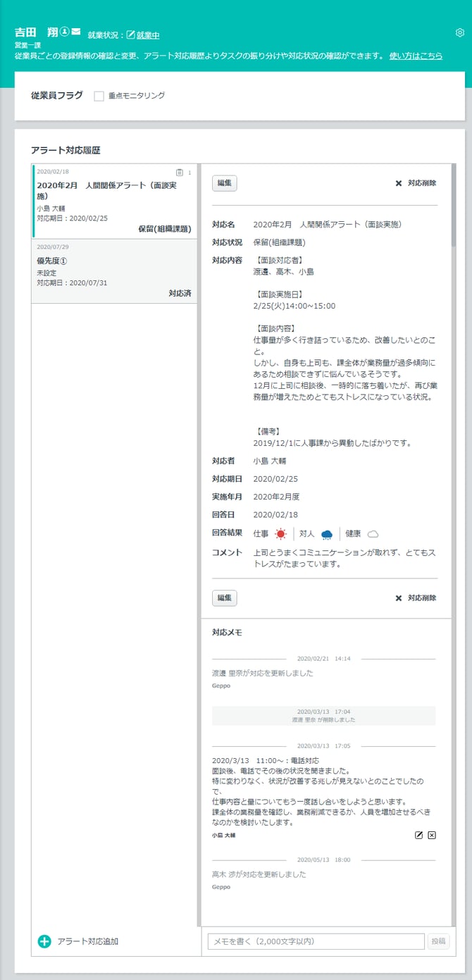The height and width of the screenshot is (980, 472).
Task: Click the 実施年月 value 2020年2月度
Action: [275, 497]
